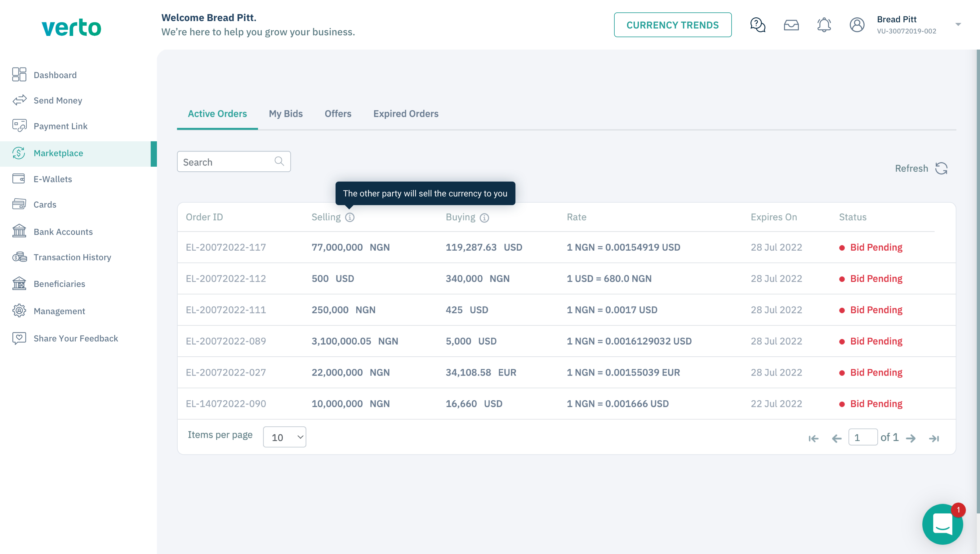Open the Items per page dropdown

click(284, 437)
